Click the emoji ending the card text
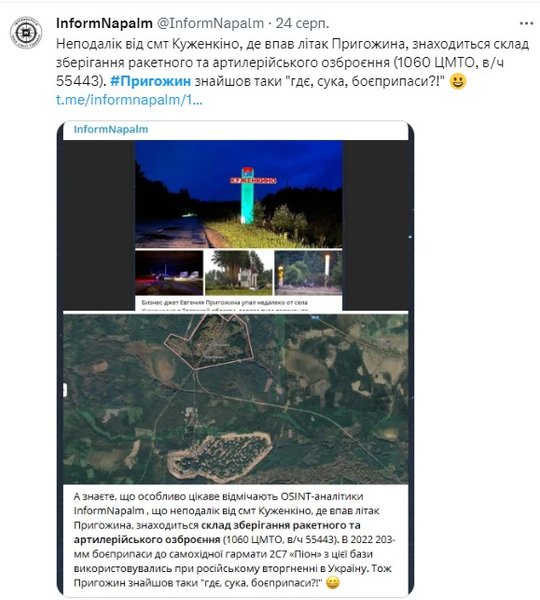Screen dimensions: 540x600 point(333,583)
